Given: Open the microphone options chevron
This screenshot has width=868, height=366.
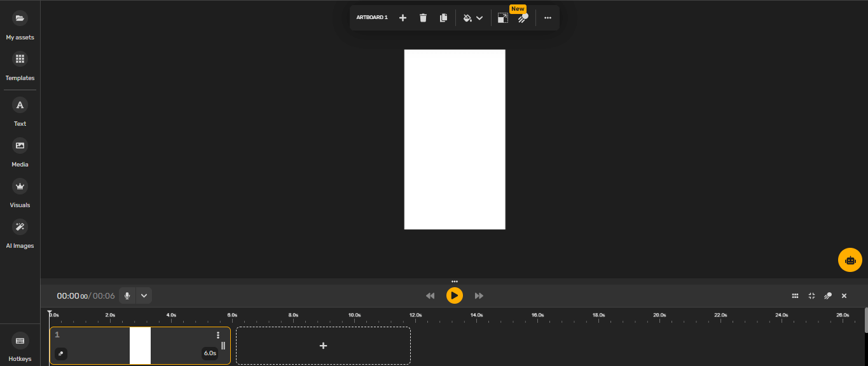Looking at the screenshot, I should 144,295.
